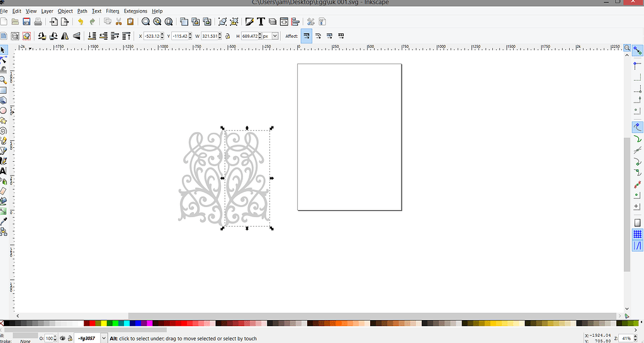The height and width of the screenshot is (343, 644).
Task: Click the Redo green arrow icon
Action: [92, 22]
